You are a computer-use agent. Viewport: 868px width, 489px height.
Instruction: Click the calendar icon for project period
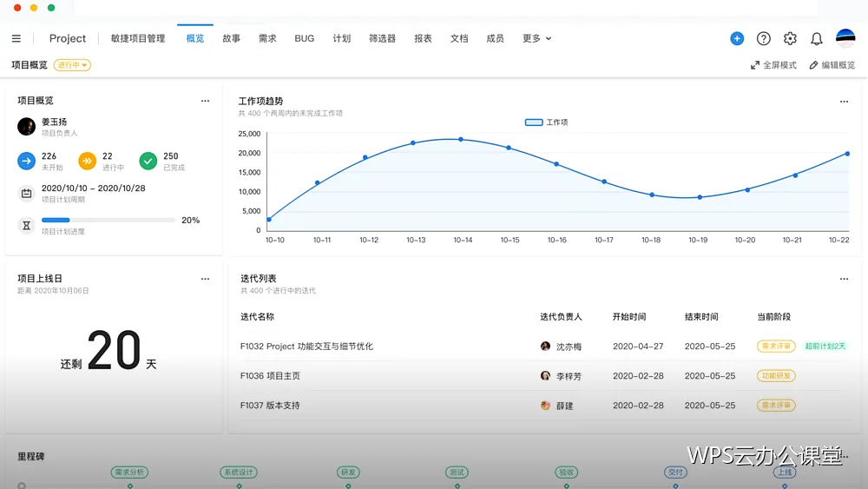click(x=26, y=194)
